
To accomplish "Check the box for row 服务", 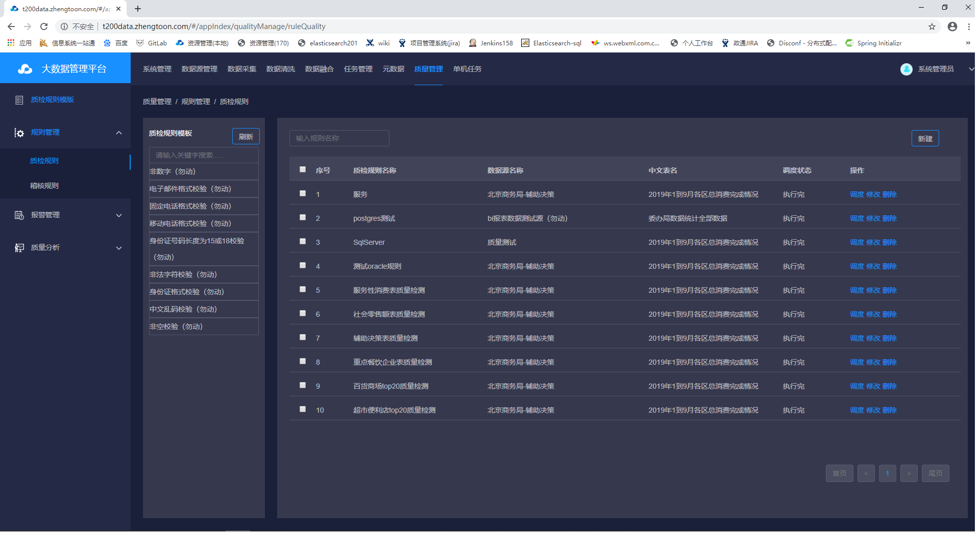I will pyautogui.click(x=303, y=194).
